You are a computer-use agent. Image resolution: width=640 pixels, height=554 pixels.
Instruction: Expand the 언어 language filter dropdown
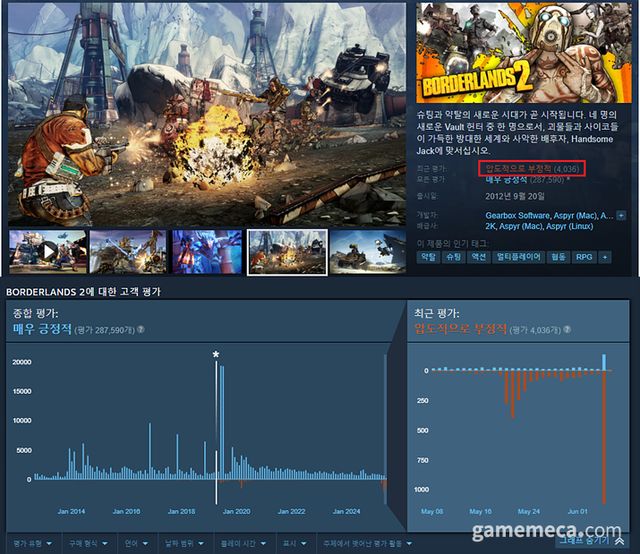(x=136, y=543)
